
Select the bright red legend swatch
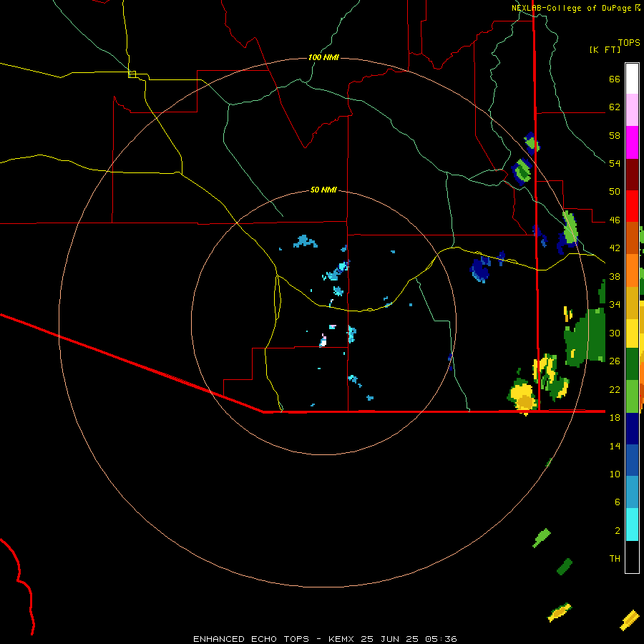[632, 206]
